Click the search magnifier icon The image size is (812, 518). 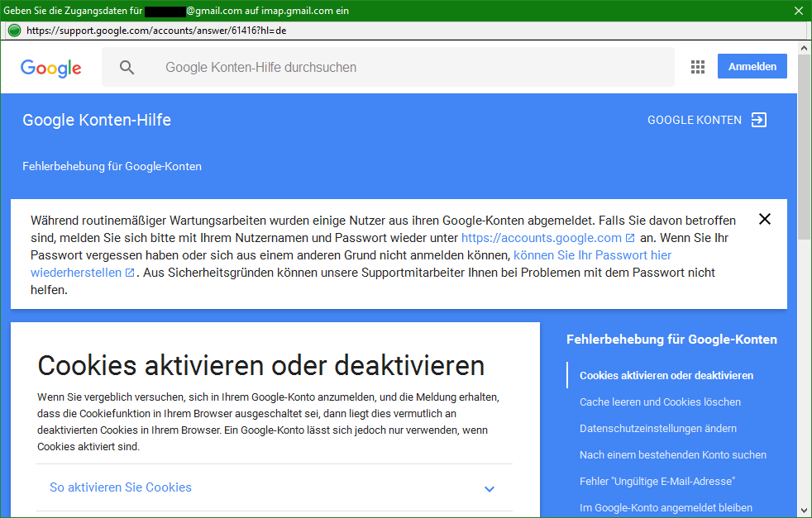pos(127,68)
